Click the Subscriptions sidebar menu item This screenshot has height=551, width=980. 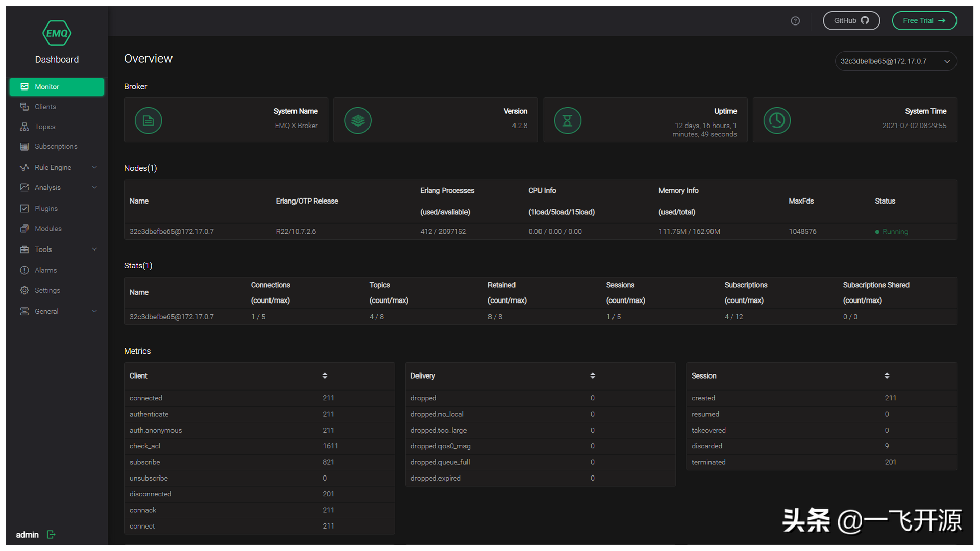coord(57,146)
